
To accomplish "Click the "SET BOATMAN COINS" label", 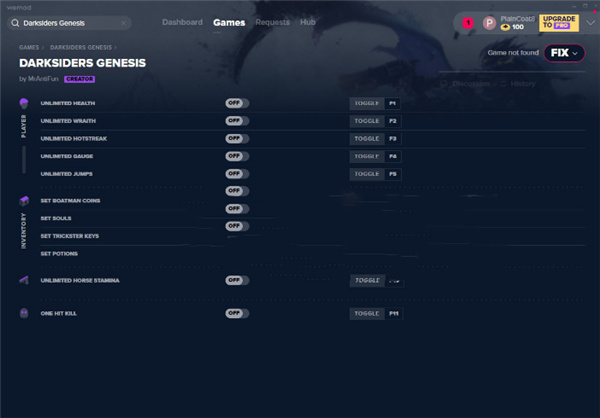I will (x=70, y=201).
